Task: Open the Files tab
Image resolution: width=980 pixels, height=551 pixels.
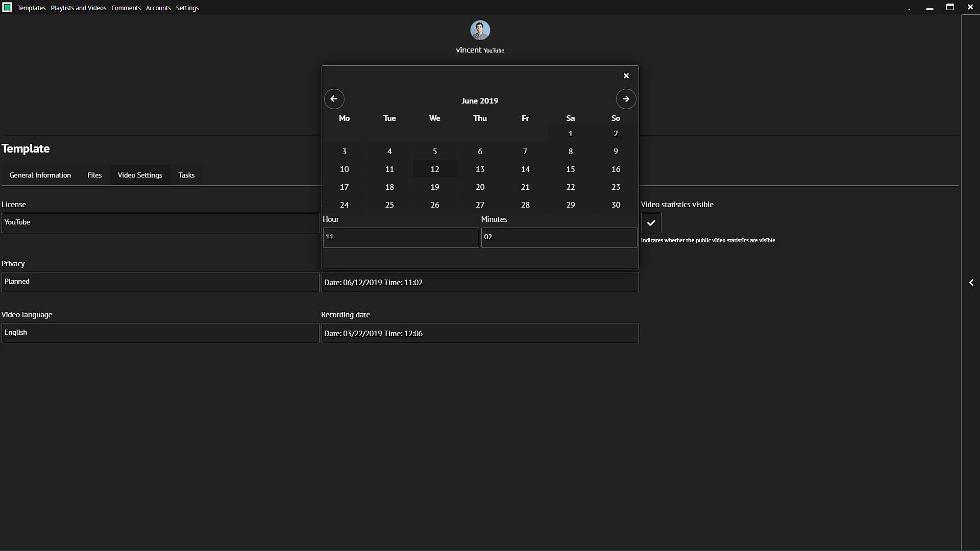Action: pos(94,175)
